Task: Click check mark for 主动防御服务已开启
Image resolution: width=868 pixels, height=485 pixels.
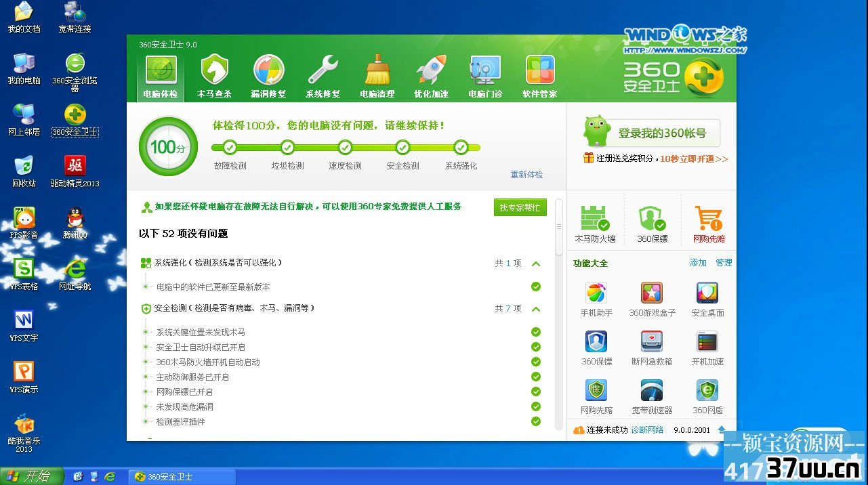Action: [x=536, y=377]
